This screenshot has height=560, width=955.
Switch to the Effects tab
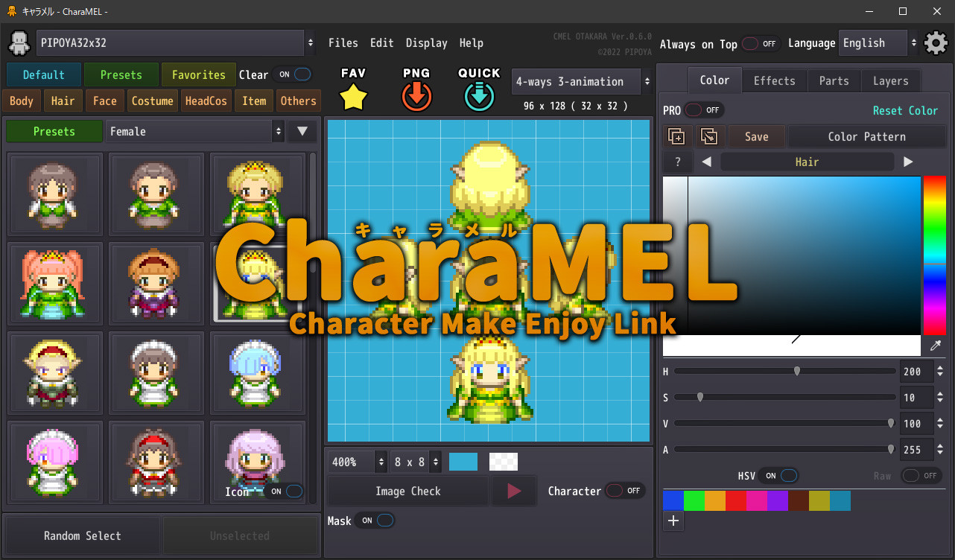tap(775, 80)
